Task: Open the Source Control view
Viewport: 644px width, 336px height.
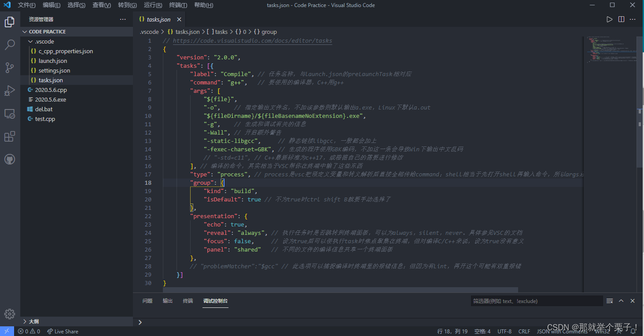Action: tap(10, 68)
